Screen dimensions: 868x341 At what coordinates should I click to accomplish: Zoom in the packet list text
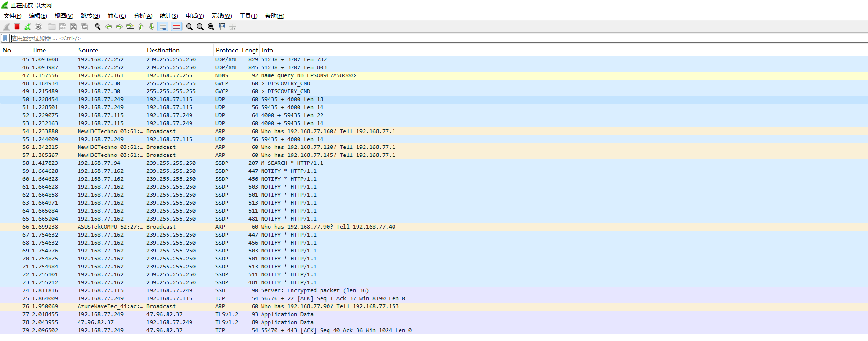[190, 27]
